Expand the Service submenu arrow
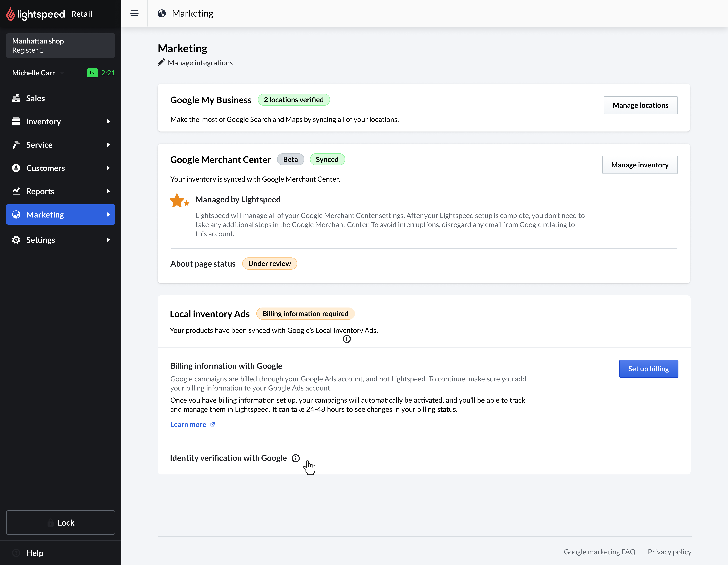The image size is (728, 565). point(108,145)
